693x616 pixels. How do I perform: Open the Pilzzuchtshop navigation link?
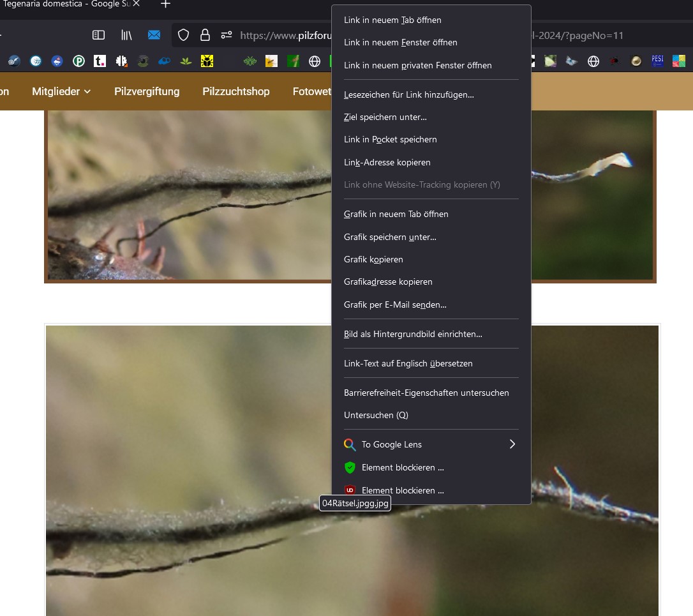[x=236, y=91]
